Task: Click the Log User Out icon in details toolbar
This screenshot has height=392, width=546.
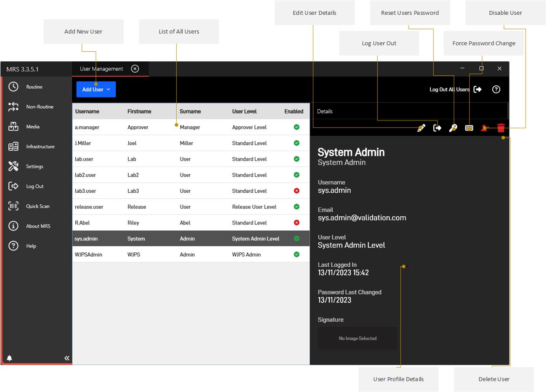Action: [437, 128]
